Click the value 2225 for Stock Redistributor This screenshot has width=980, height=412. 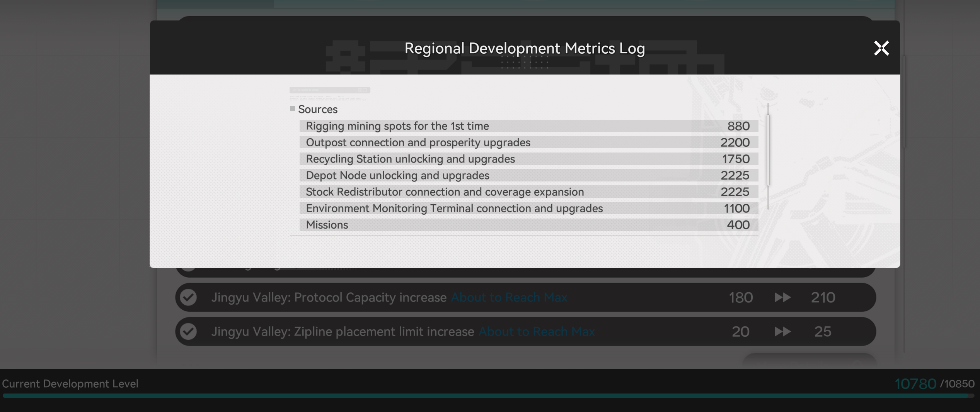(735, 192)
